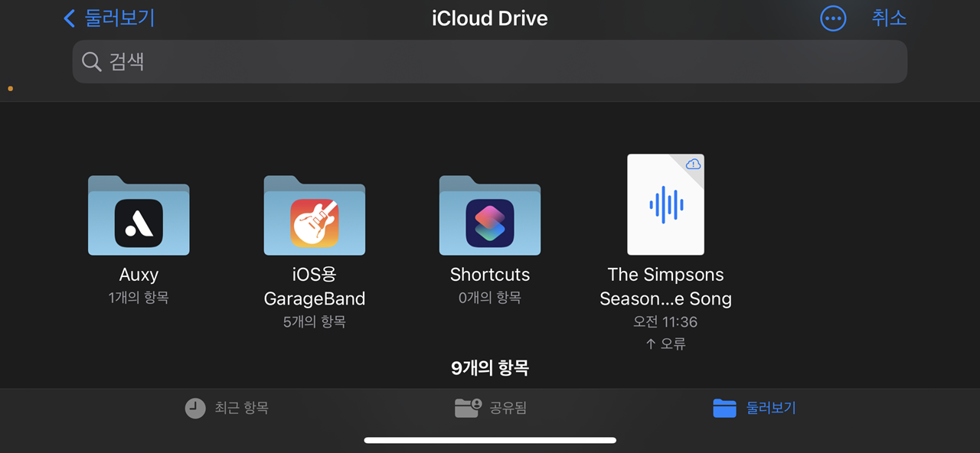Focus the 검색 search field
Viewport: 980px width, 453px height.
(490, 62)
